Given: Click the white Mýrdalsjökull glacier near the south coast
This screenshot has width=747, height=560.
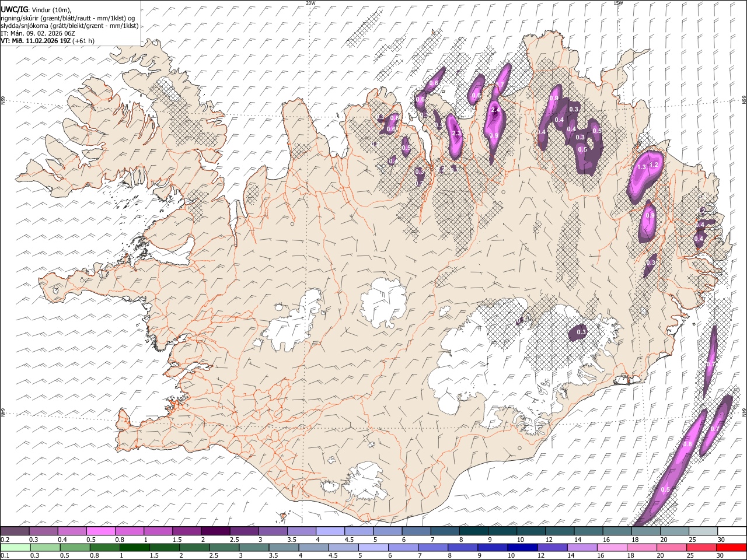Looking at the screenshot, I should [x=365, y=481].
